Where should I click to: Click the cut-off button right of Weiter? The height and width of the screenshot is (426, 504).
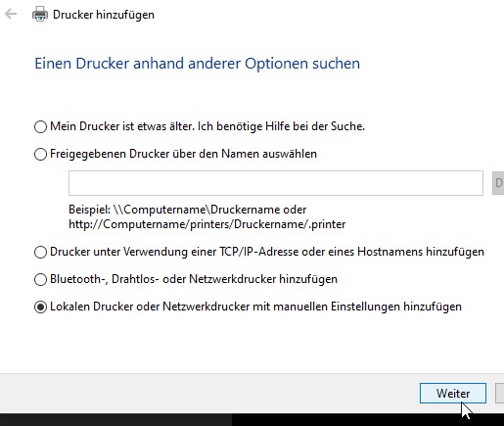500,394
